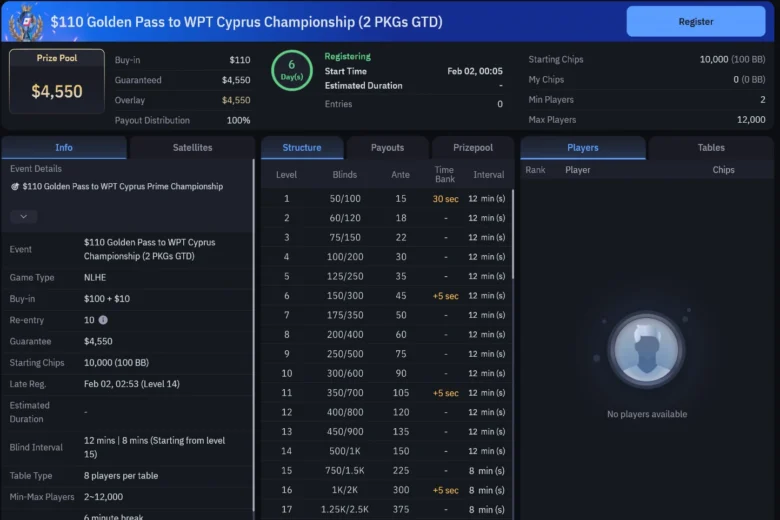Click the Time Bank column header
Viewport: 780px width, 520px height.
pos(444,175)
